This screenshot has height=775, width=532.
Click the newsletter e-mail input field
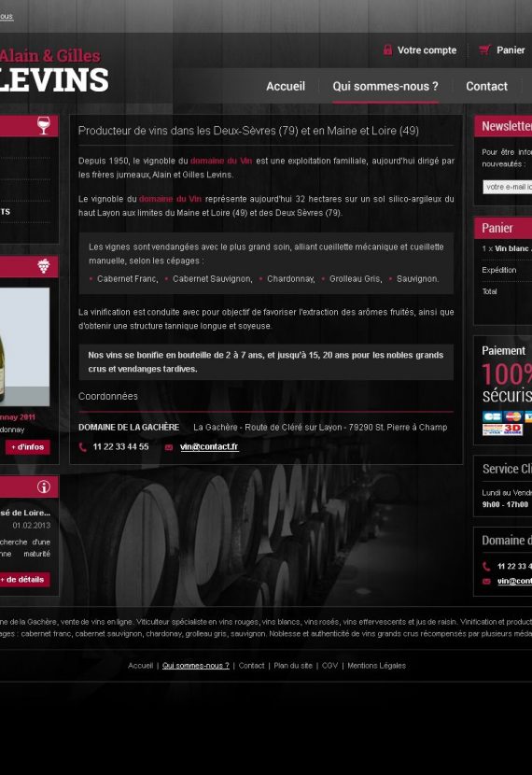click(x=508, y=187)
